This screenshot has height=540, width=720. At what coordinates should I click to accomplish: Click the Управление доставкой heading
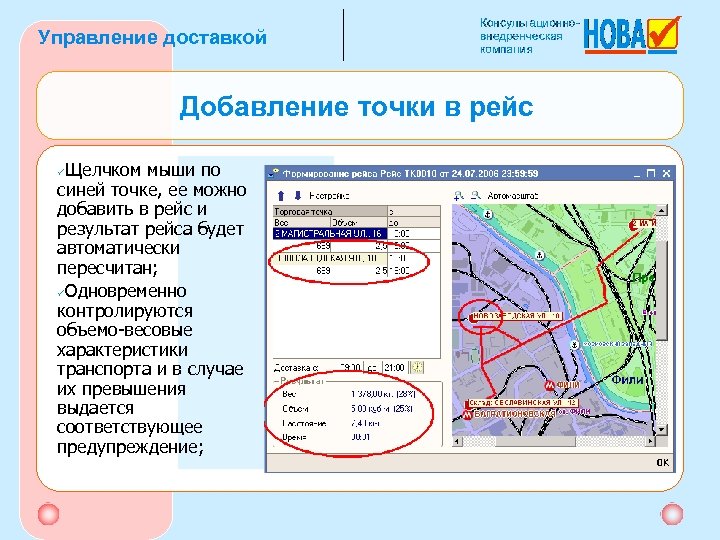coord(152,37)
